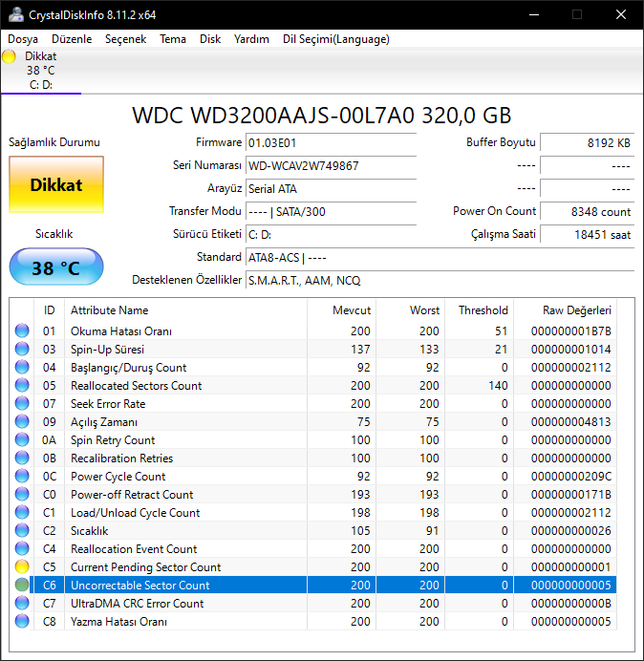Click status icon for UltraDMA CRC Error Count
Viewport: 644px width, 661px height.
pyautogui.click(x=22, y=603)
